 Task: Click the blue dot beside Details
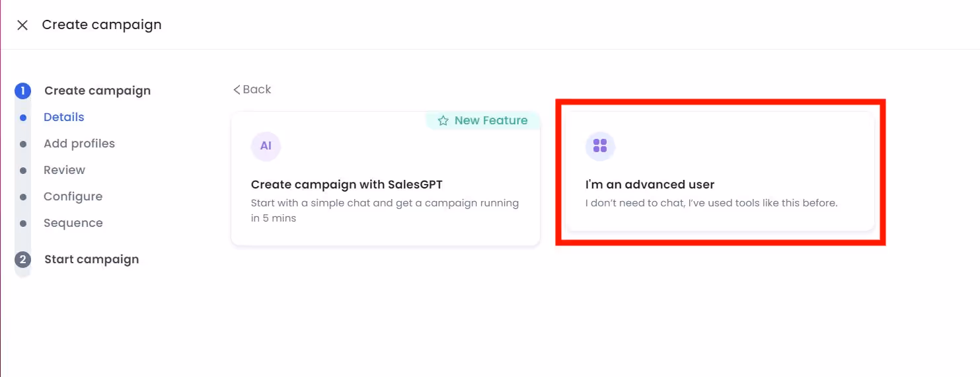click(x=23, y=118)
